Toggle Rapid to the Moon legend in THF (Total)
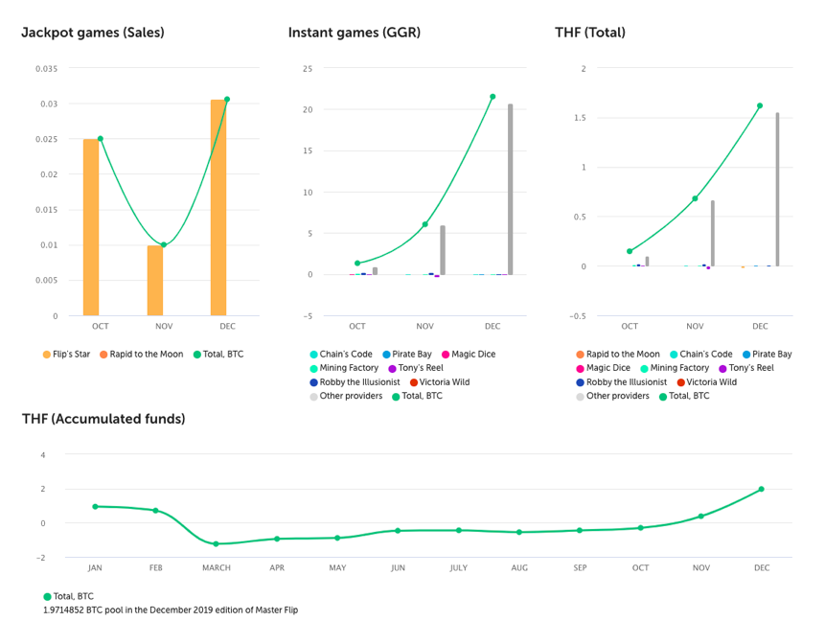The height and width of the screenshot is (644, 825). point(618,354)
